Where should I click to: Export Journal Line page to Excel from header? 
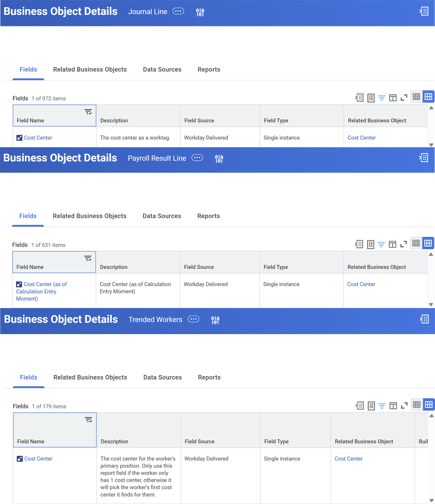(x=424, y=11)
